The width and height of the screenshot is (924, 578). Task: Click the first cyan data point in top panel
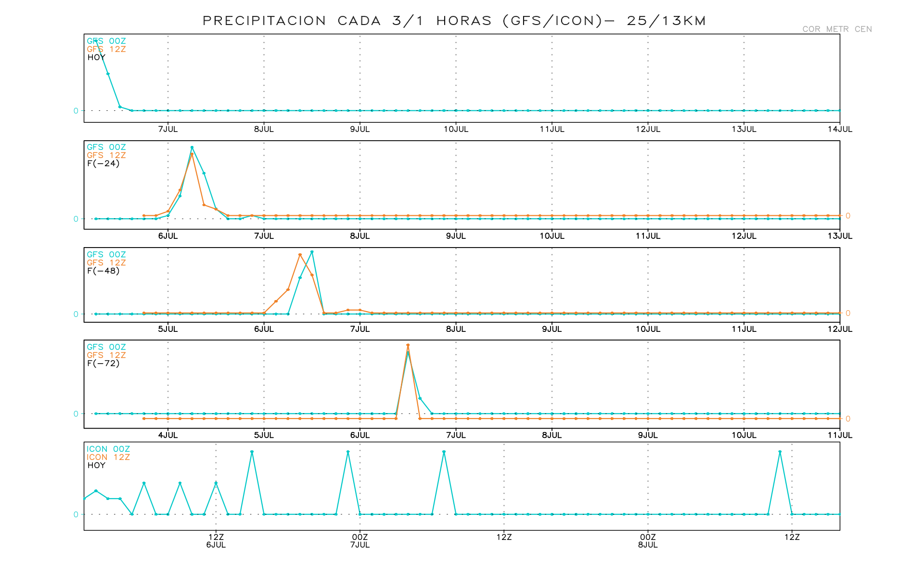click(96, 41)
